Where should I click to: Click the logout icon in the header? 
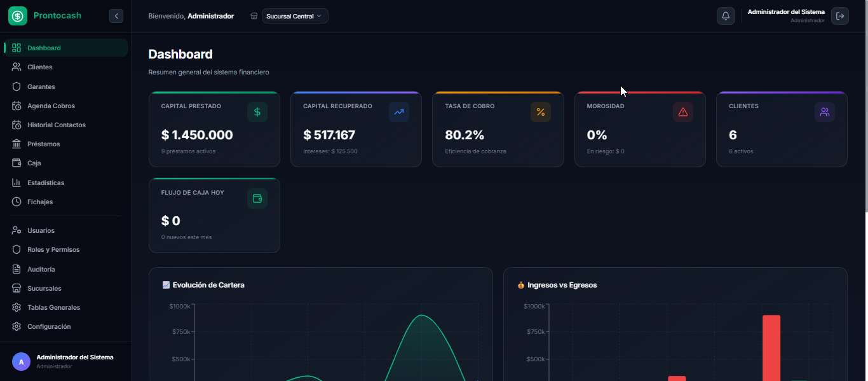[x=840, y=16]
